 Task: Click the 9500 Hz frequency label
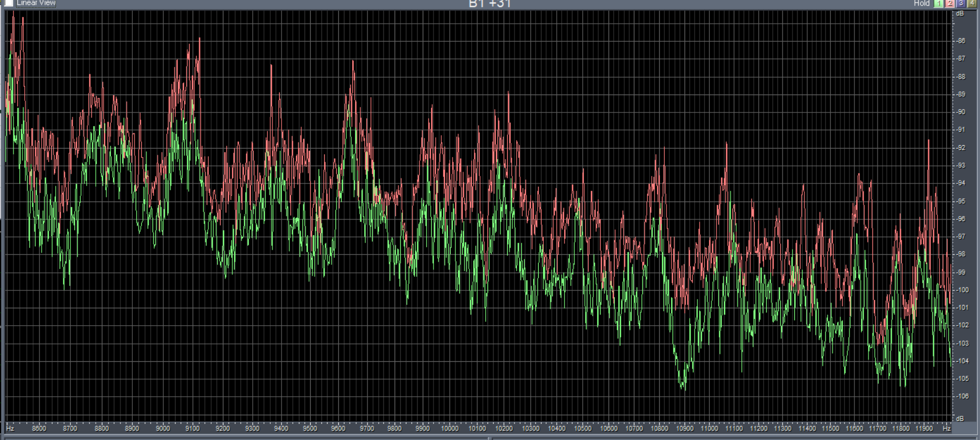310,428
